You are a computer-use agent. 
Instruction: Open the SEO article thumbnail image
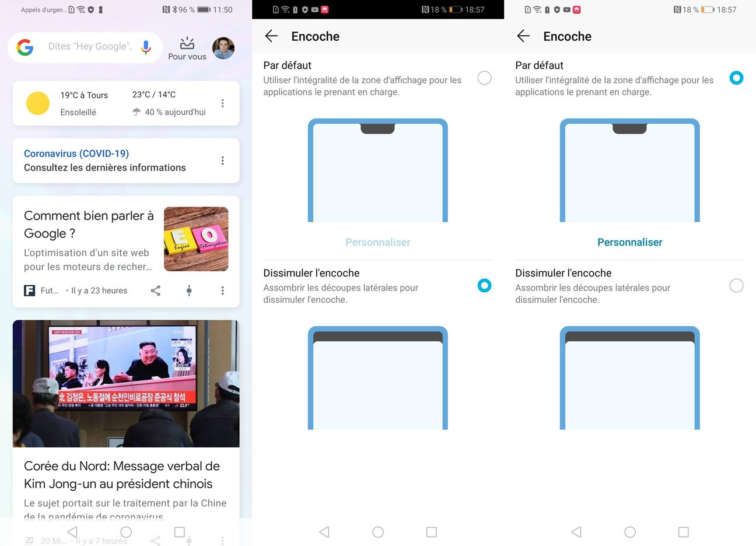tap(196, 239)
